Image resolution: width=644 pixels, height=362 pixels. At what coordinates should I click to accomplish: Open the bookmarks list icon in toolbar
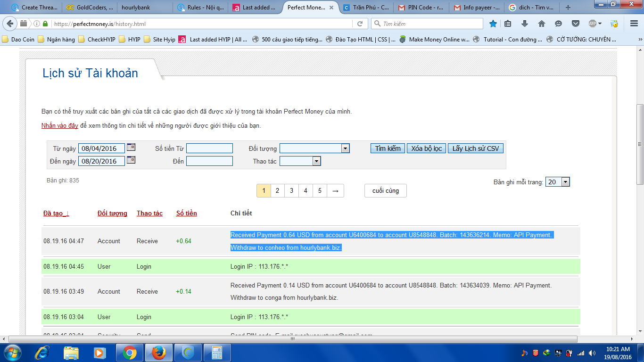pos(508,24)
